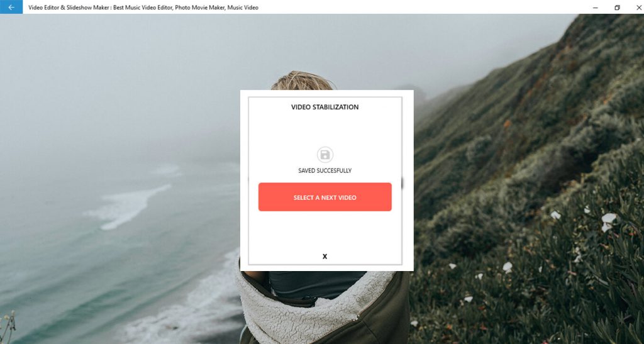
Task: Click the person's blond hair above dialog
Action: pyautogui.click(x=302, y=81)
